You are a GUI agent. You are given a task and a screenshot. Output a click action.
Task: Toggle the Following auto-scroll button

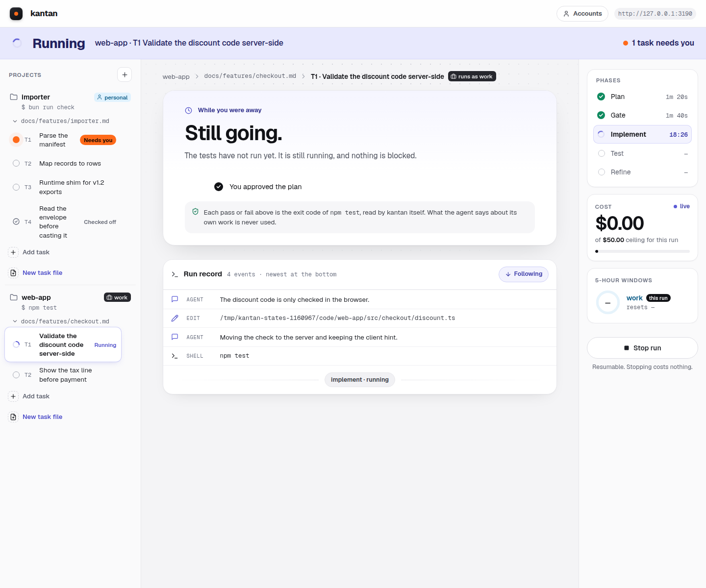[x=524, y=274]
